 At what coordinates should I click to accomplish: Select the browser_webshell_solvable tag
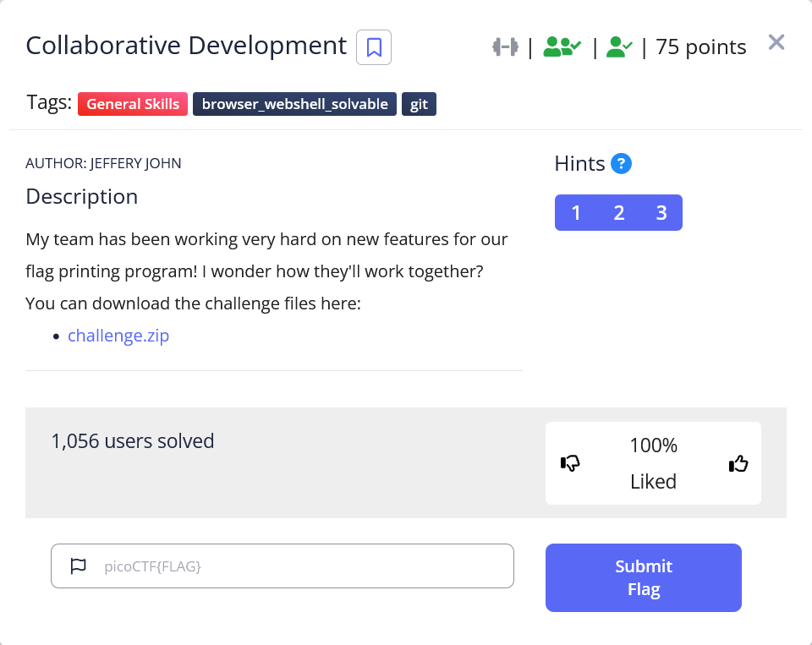tap(294, 104)
